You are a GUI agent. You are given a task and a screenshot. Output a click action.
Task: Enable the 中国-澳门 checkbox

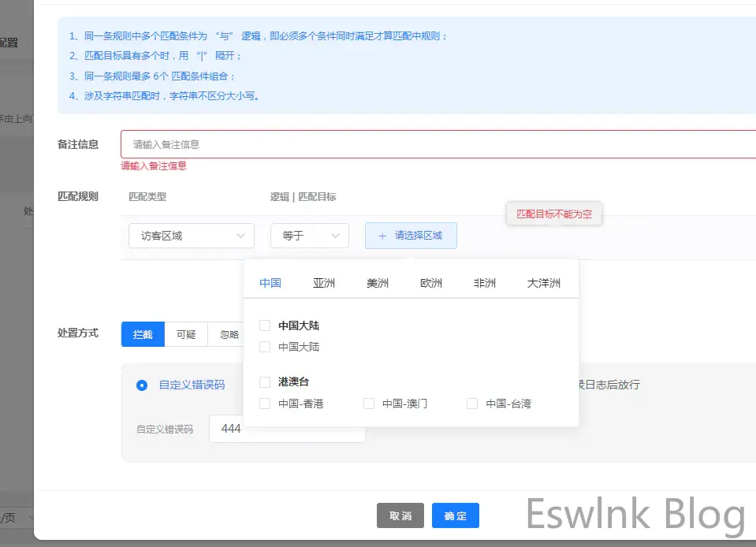click(369, 404)
